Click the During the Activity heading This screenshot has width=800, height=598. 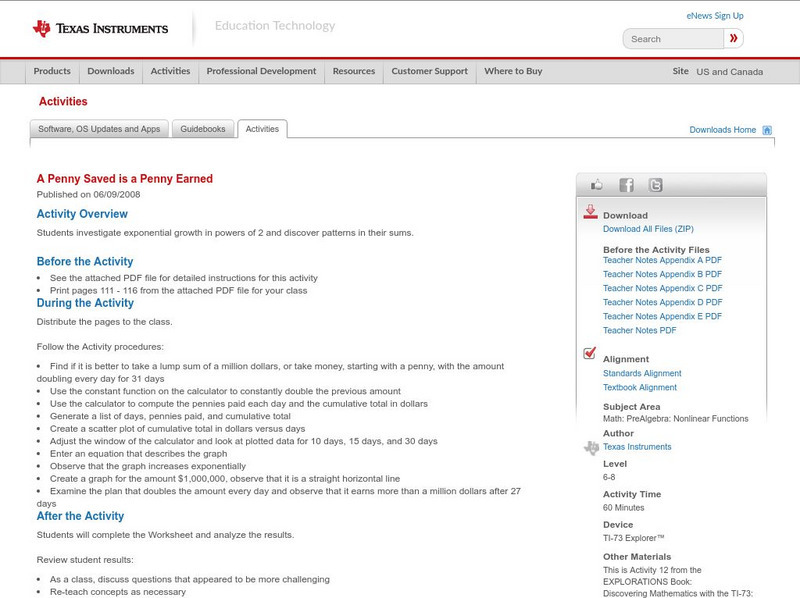(x=85, y=303)
